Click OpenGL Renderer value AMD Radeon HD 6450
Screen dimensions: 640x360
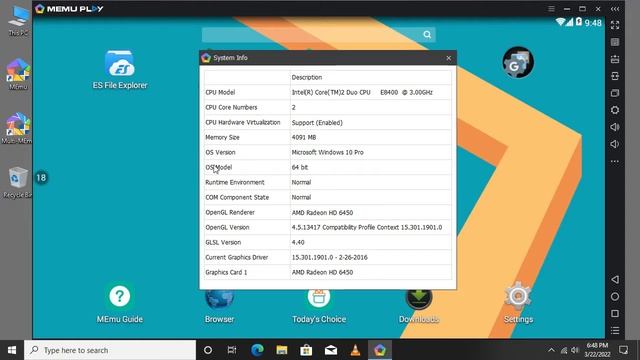click(322, 213)
